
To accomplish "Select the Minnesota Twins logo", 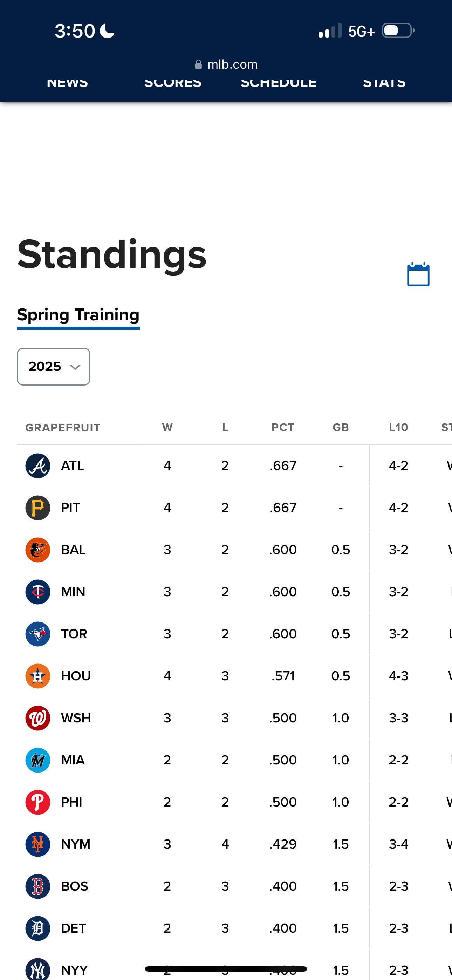I will (x=38, y=592).
